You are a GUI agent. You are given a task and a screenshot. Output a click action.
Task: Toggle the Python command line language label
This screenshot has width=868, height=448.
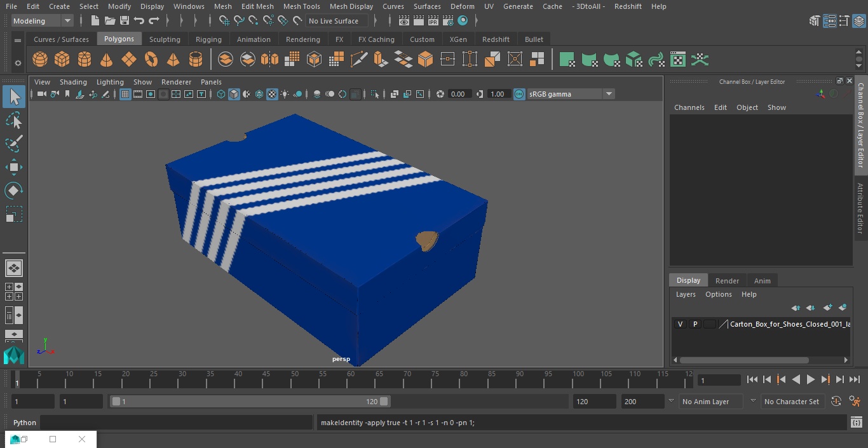[25, 423]
